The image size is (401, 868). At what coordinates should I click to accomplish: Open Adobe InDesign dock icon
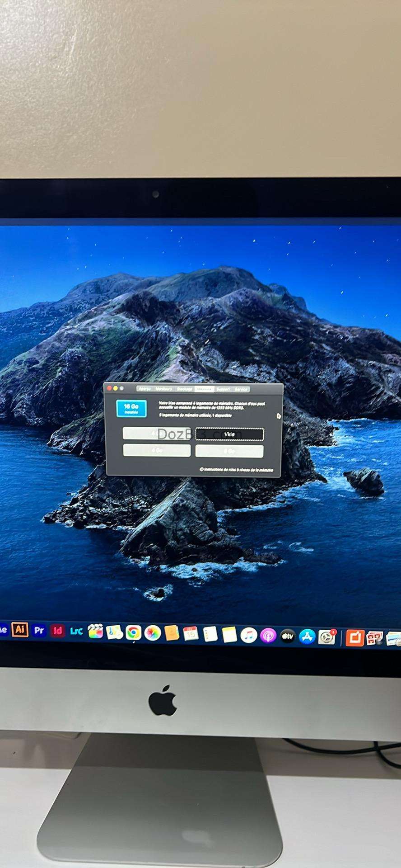[x=57, y=630]
